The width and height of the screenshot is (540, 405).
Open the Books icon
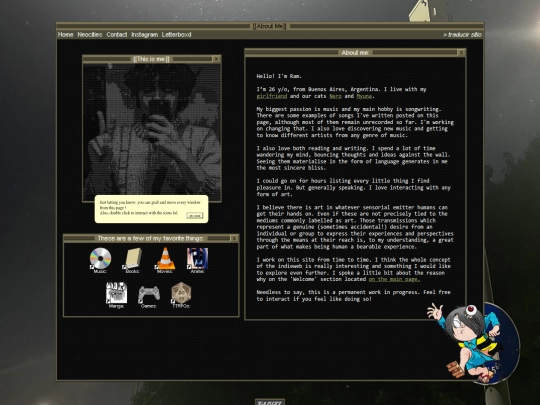coord(133,259)
